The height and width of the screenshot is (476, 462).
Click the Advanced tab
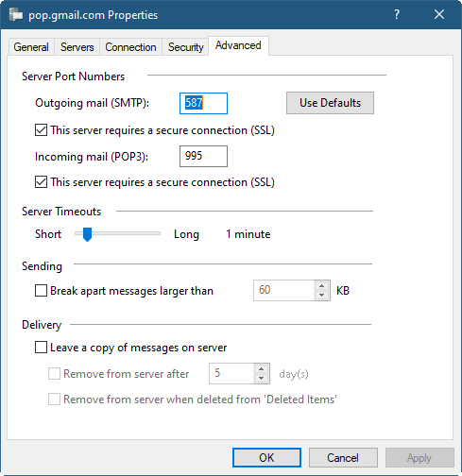click(238, 45)
